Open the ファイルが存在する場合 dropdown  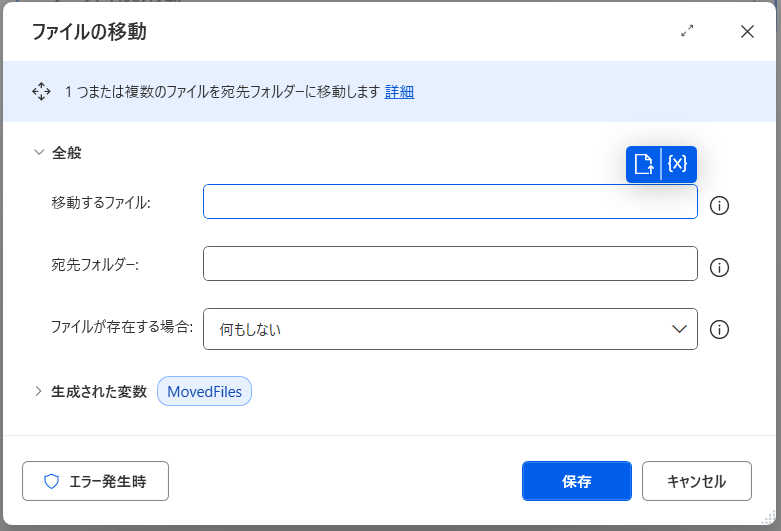(450, 329)
